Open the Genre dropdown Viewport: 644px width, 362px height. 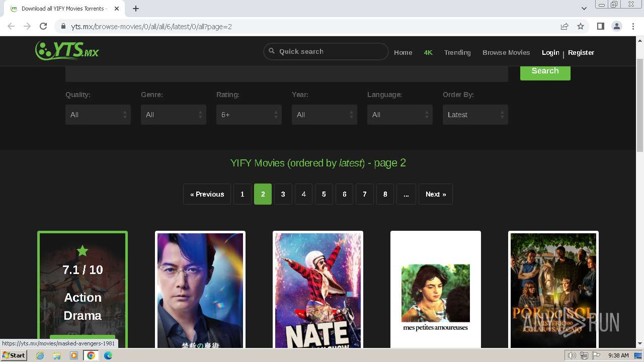pos(174,115)
